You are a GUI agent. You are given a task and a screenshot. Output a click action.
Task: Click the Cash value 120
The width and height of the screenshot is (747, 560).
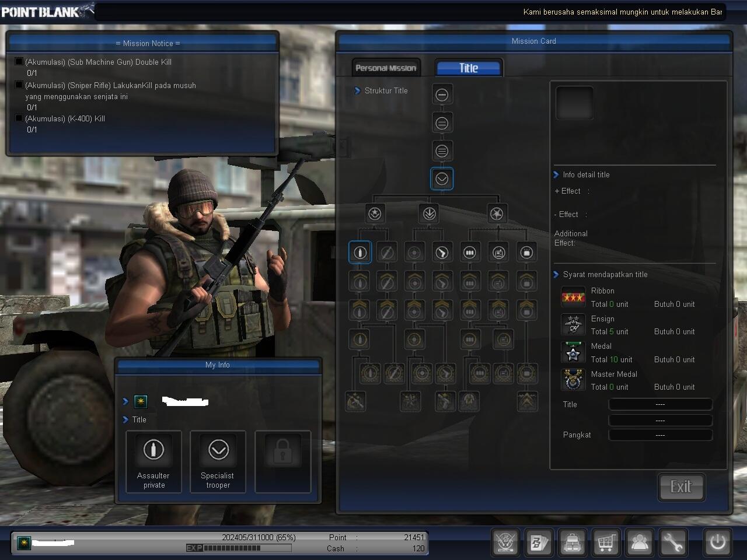pos(418,548)
